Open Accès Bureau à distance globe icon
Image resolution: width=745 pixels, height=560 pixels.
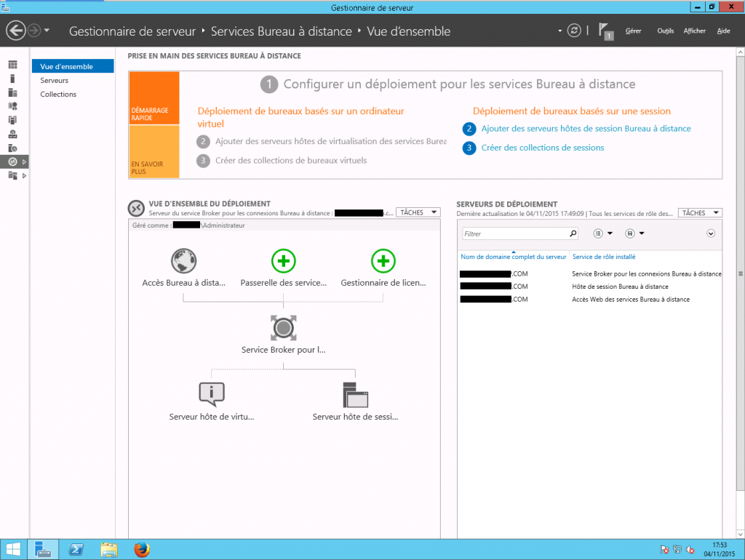183,260
